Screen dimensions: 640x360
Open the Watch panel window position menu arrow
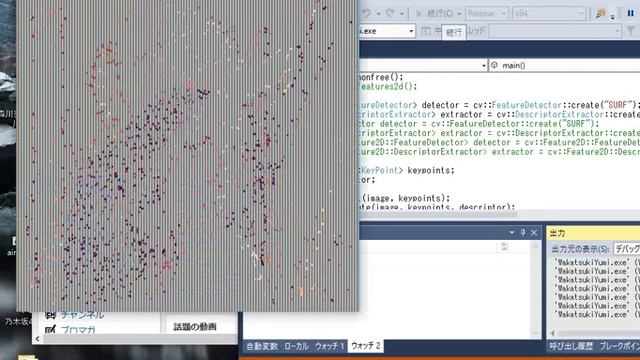pyautogui.click(x=512, y=233)
